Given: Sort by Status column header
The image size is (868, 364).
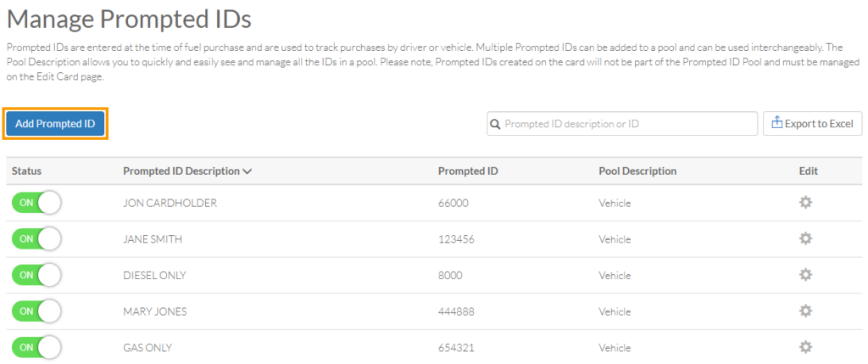Looking at the screenshot, I should pos(26,171).
